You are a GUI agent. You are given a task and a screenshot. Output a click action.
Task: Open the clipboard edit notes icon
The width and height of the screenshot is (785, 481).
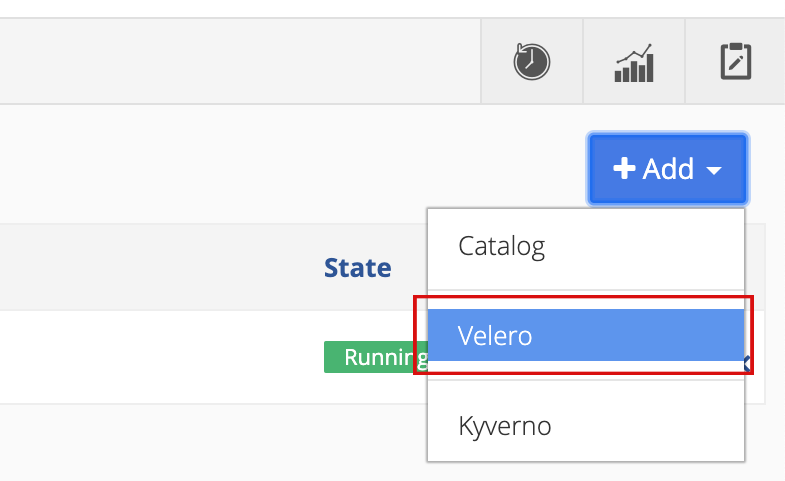735,61
